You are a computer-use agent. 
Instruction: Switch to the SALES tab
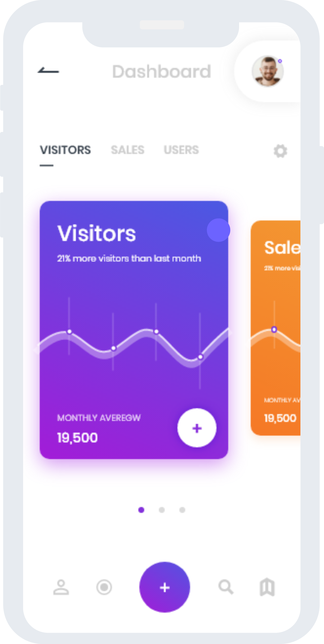tap(128, 150)
